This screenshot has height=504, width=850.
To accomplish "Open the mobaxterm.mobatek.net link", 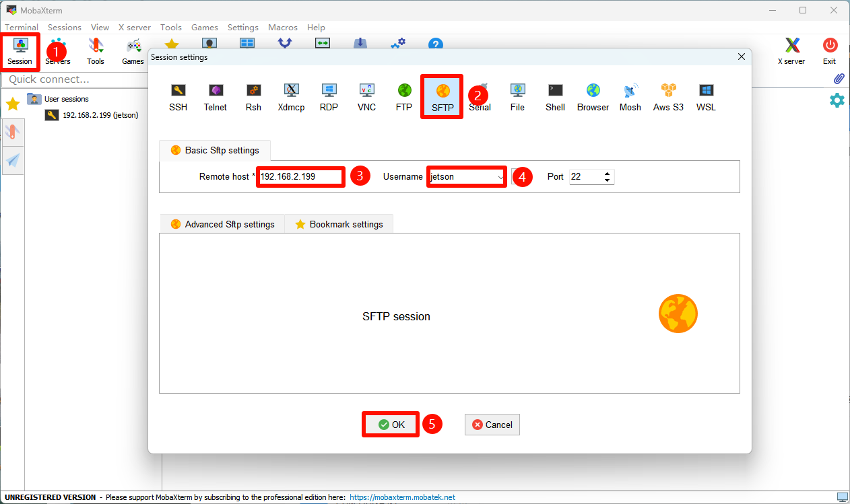I will [402, 497].
